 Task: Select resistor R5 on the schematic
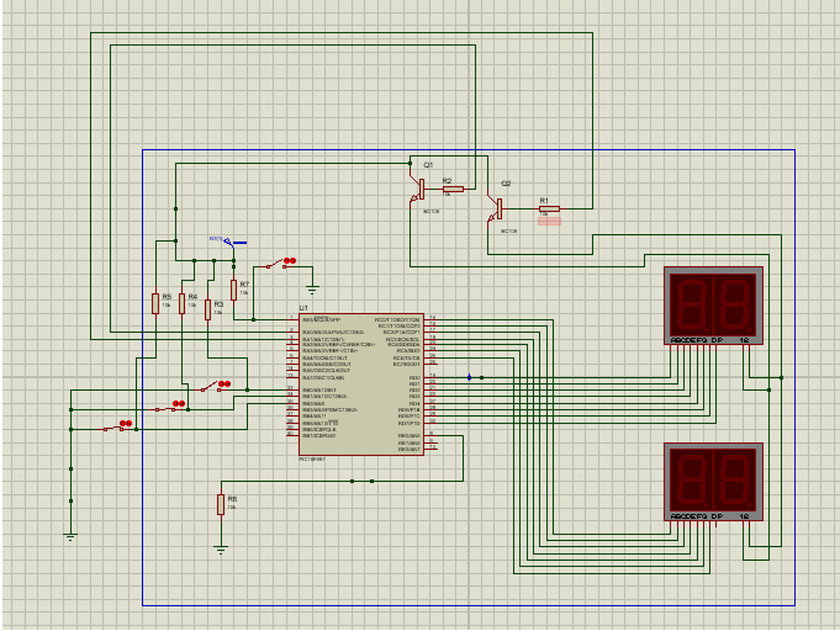point(156,304)
